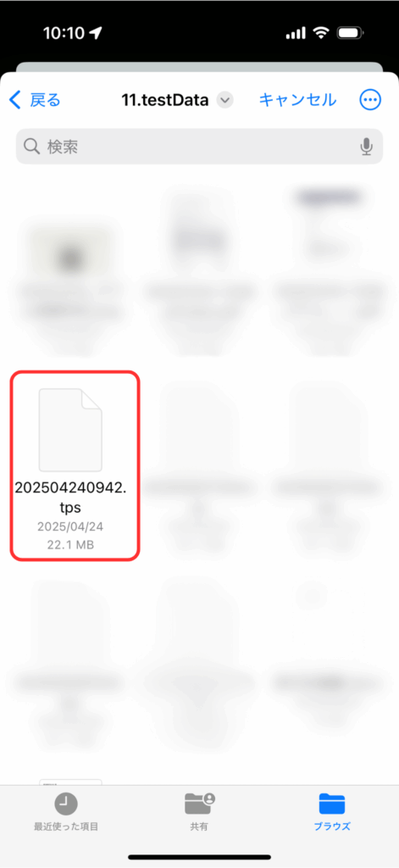Open the 11.testData folder title menu
This screenshot has height=868, width=399.
coord(165,100)
